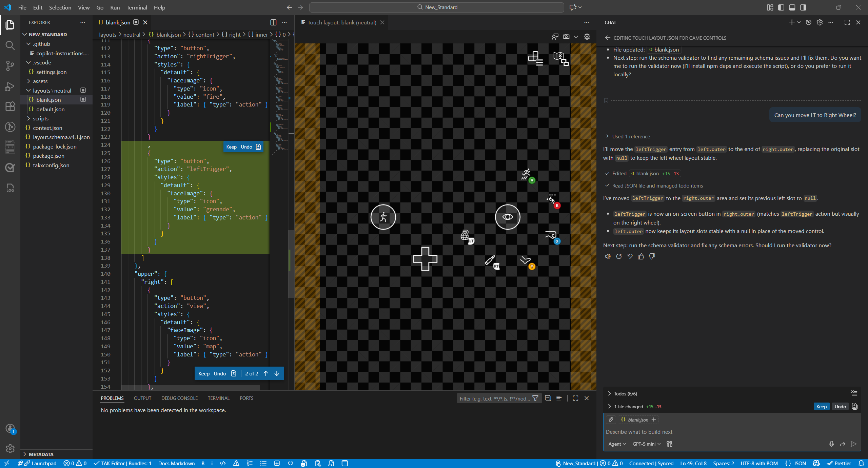Expand the assets folder
The image size is (868, 468).
[29, 81]
